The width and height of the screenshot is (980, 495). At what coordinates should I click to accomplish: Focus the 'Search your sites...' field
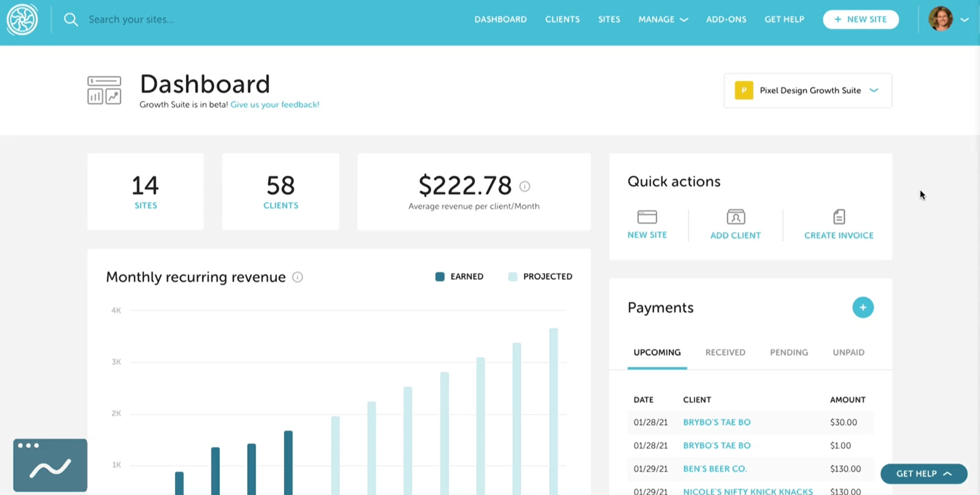(131, 19)
